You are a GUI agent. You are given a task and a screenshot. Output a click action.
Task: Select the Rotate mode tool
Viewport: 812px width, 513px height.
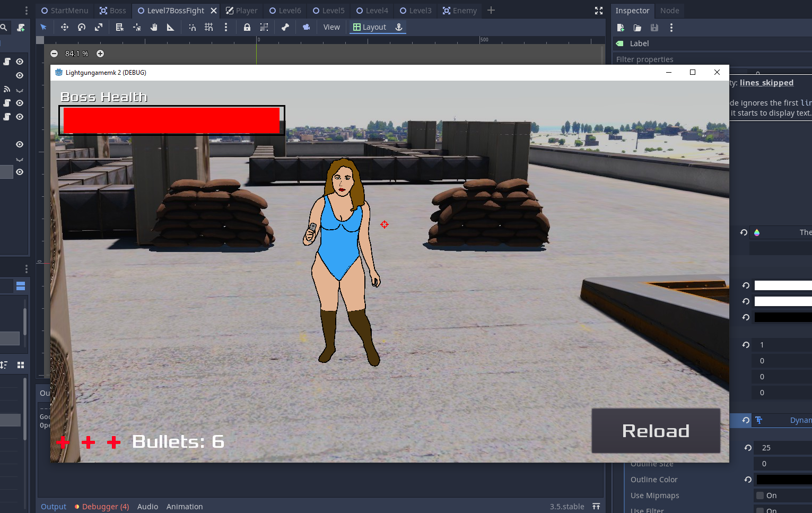[82, 27]
